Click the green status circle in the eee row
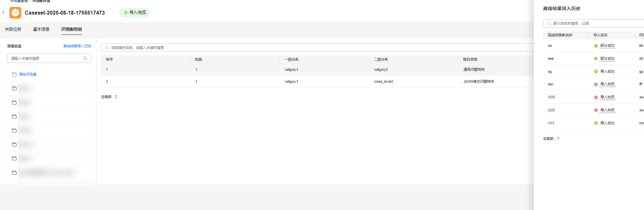644x210 pixels. point(596,59)
